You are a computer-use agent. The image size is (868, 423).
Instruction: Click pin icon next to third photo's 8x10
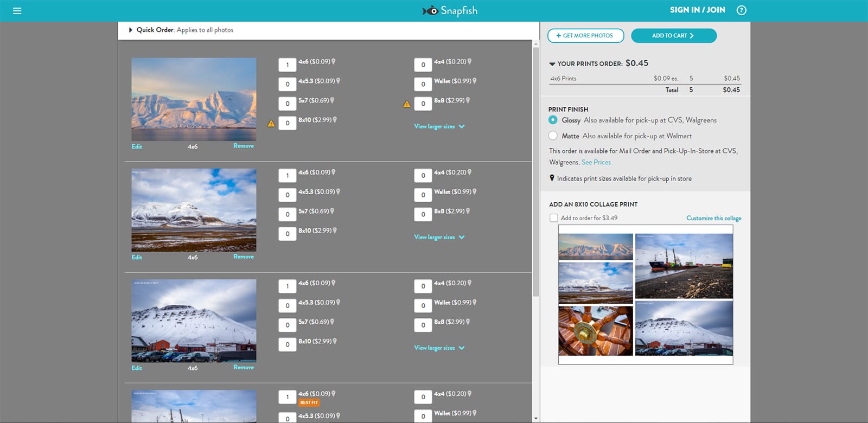[335, 342]
